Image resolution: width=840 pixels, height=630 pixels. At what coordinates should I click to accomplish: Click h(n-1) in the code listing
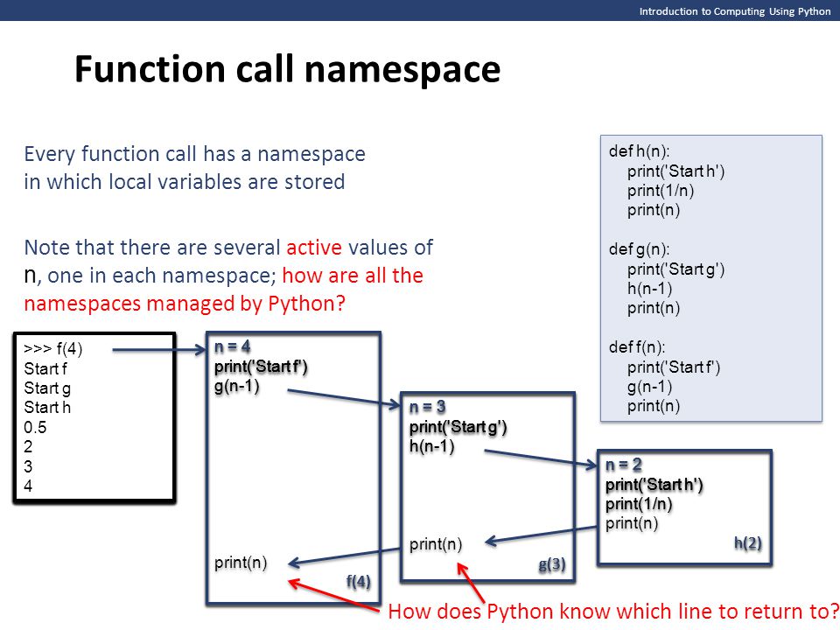point(650,289)
